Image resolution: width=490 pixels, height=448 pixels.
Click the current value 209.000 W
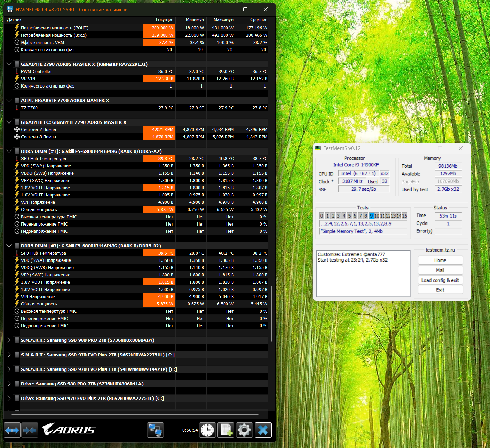(159, 28)
